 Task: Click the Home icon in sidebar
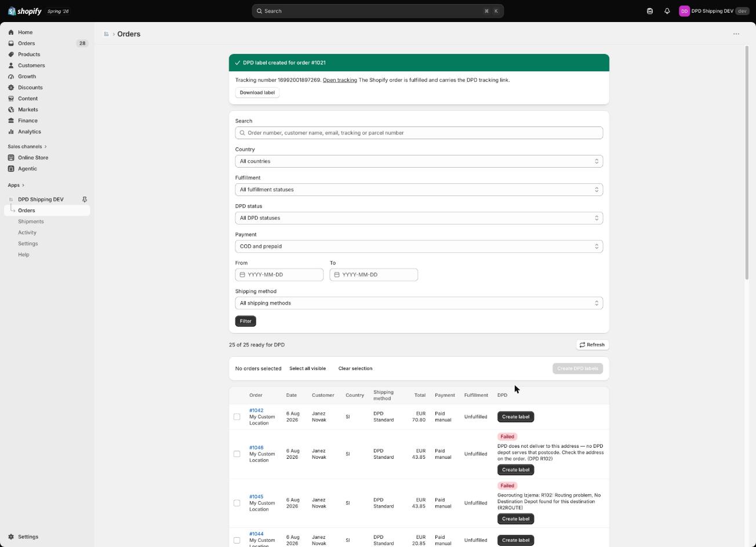coord(11,32)
